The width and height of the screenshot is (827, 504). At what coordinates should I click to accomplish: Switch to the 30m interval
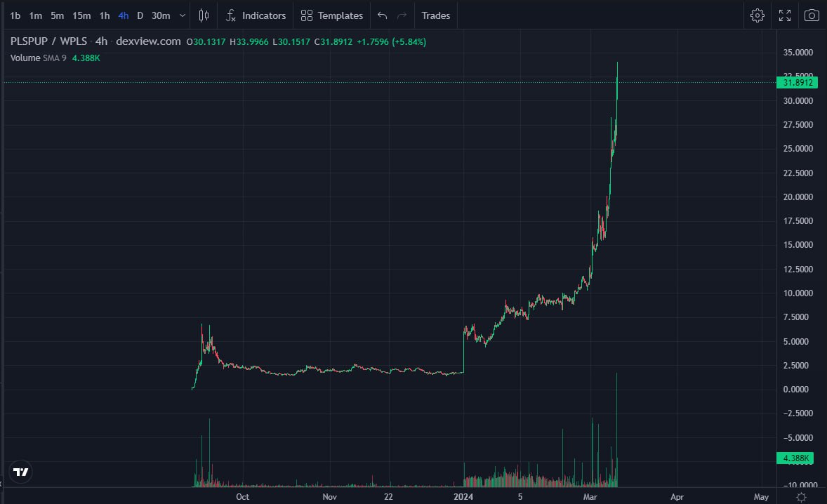[161, 15]
